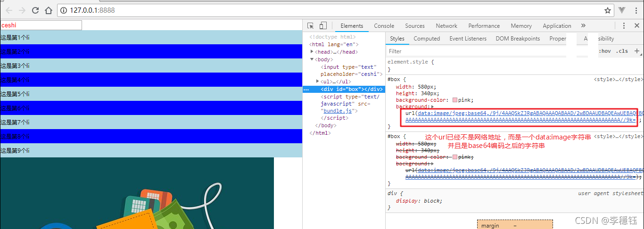Click the margin box model diagram

[515, 224]
